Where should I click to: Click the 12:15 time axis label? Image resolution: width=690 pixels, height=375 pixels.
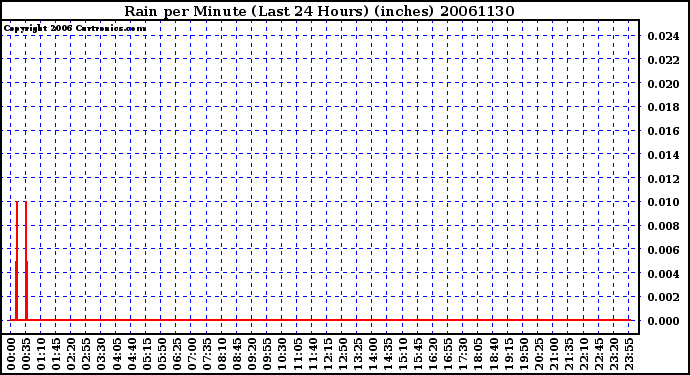coord(327,354)
